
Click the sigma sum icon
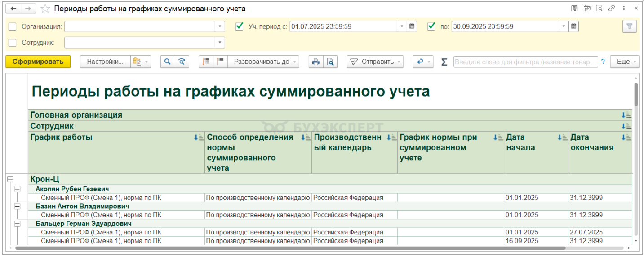point(444,62)
